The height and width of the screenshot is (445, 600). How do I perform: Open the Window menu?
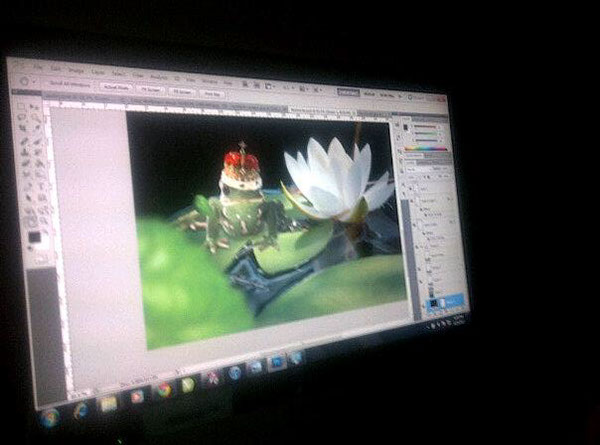coord(209,81)
